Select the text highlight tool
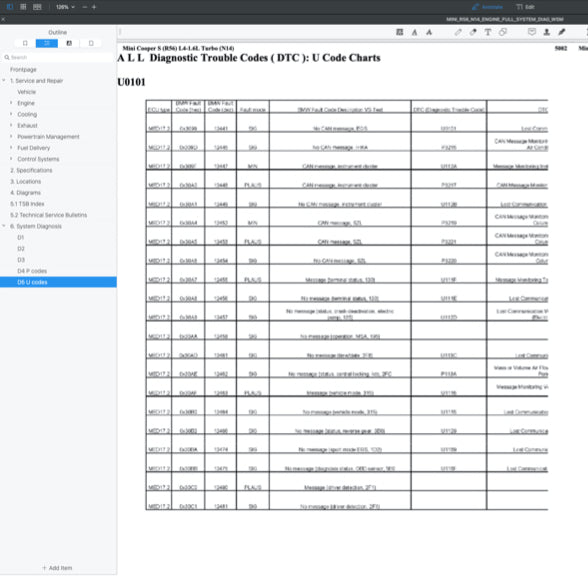 click(x=414, y=32)
